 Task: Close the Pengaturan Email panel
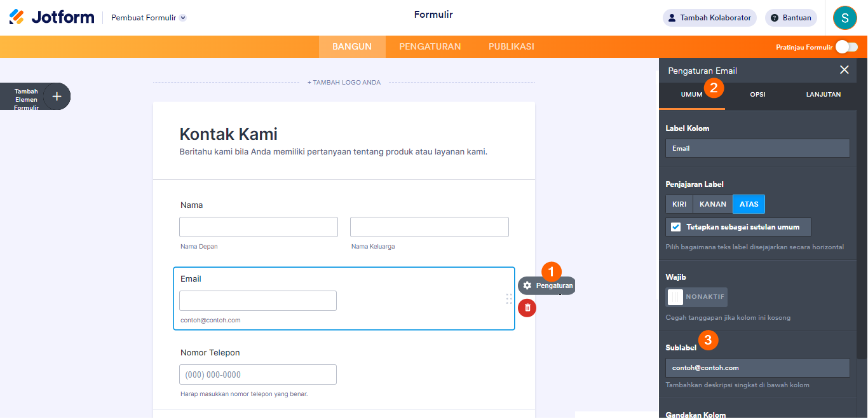pos(844,70)
